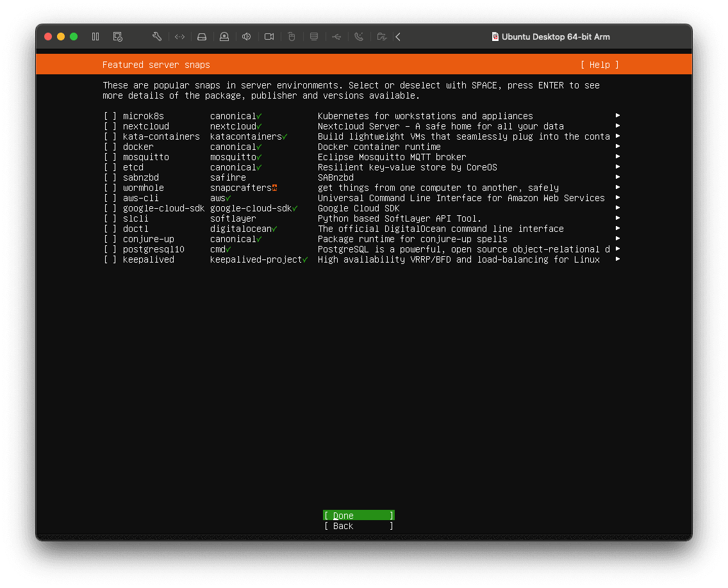
Task: Enable the keepalived snap checkbox
Action: pos(110,259)
